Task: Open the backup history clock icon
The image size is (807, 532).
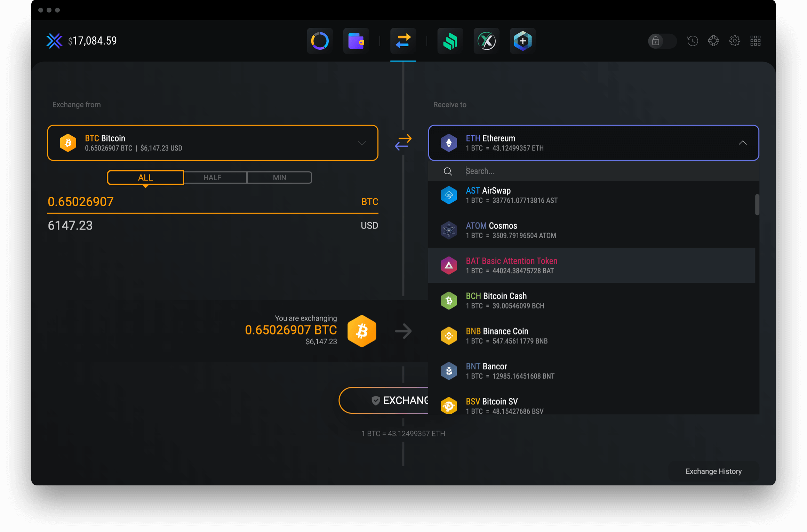Action: [x=692, y=41]
